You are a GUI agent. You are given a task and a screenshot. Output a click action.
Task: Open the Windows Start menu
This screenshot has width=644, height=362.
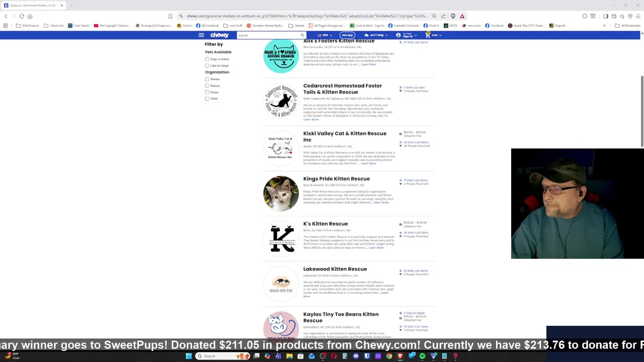point(189,356)
